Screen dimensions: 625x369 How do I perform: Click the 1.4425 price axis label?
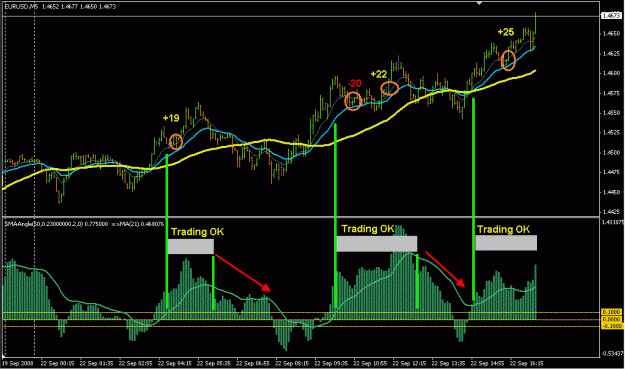click(x=611, y=212)
